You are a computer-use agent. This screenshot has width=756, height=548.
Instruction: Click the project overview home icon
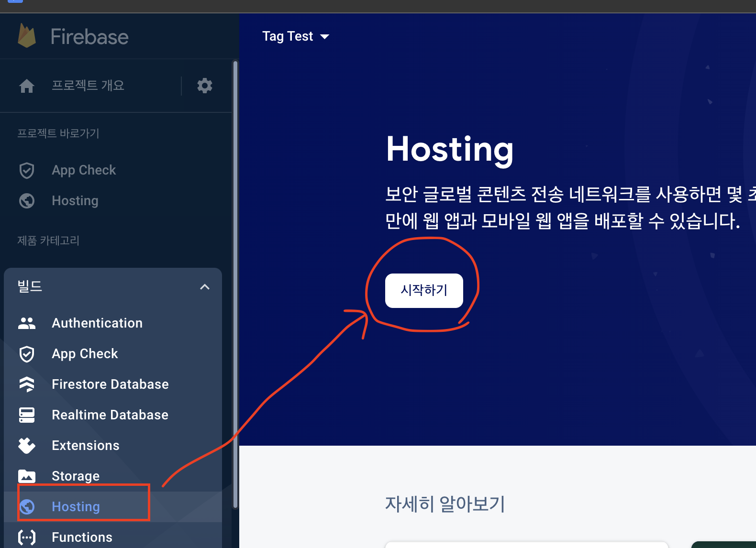(x=27, y=86)
